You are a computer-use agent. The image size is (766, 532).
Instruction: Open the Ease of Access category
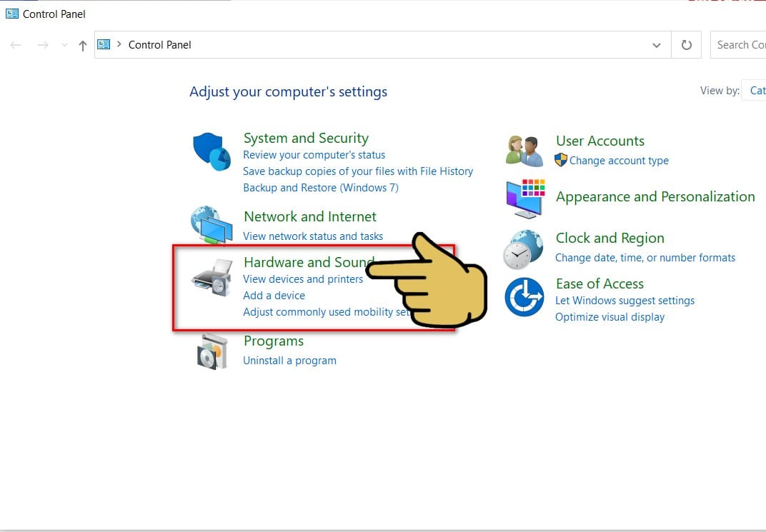600,284
